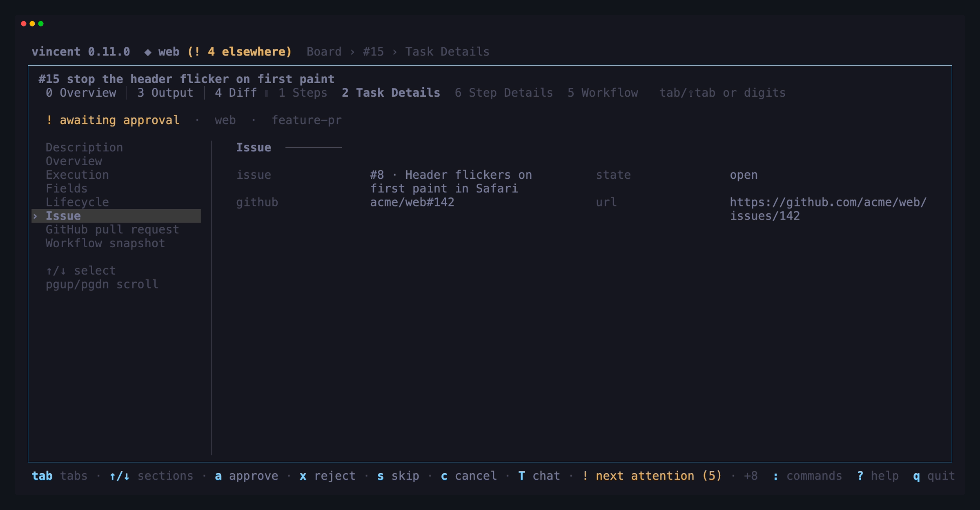This screenshot has height=510, width=980.
Task: Click '? help' in the footer
Action: (x=878, y=476)
